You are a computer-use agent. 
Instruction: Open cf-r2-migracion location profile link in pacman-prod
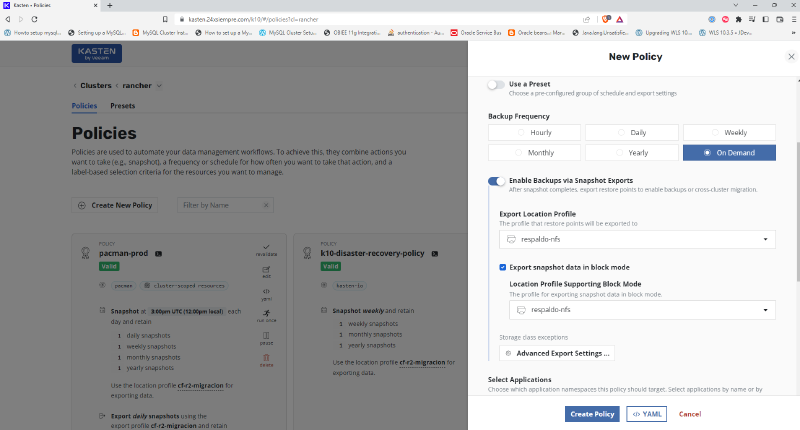[x=201, y=386]
